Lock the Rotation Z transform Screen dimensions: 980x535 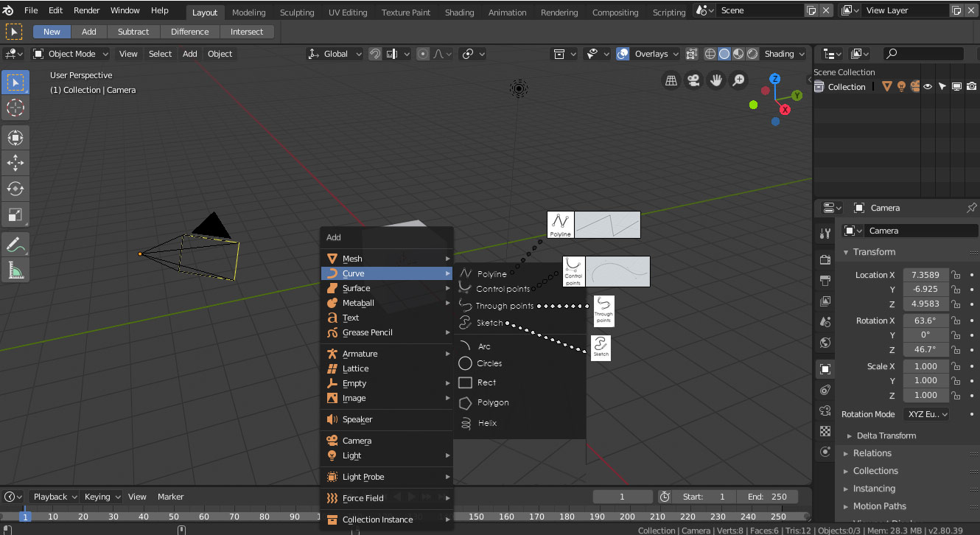956,350
